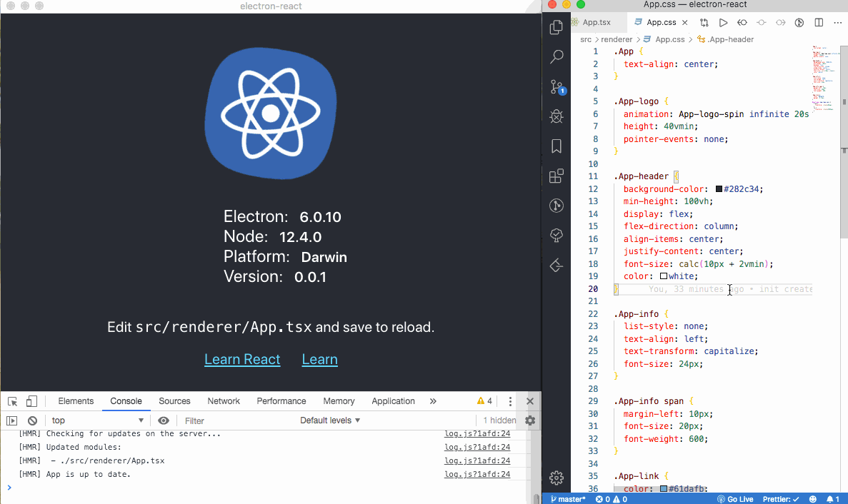Open the Network tab in DevTools

pos(224,401)
